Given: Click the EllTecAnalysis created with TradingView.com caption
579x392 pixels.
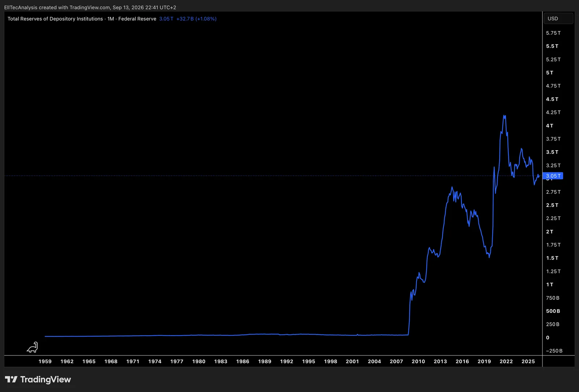Looking at the screenshot, I should coord(90,7).
